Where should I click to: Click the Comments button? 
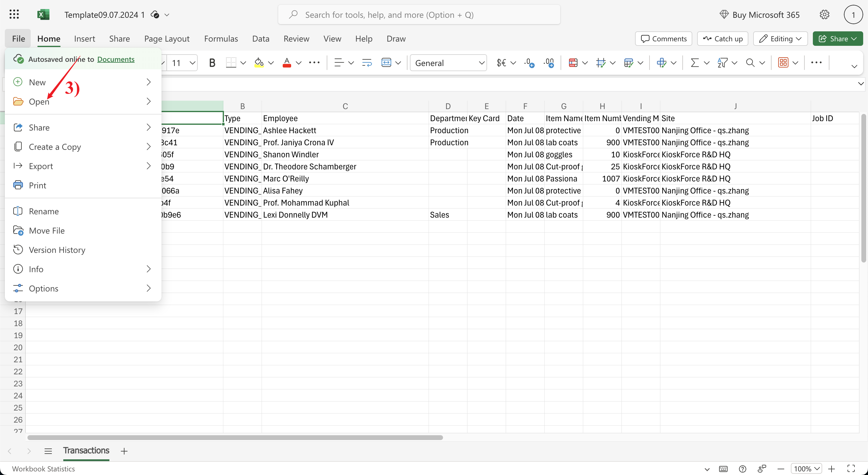click(x=663, y=38)
